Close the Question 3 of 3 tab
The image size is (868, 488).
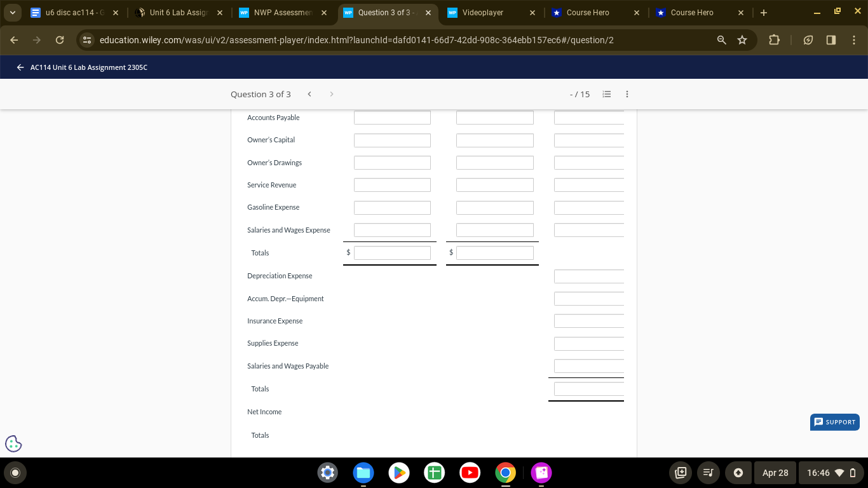[428, 13]
